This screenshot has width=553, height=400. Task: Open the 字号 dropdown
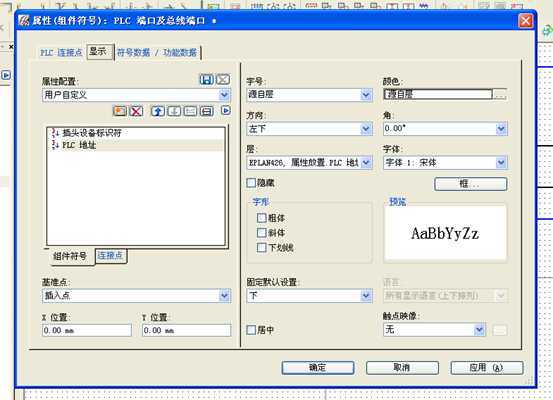point(309,95)
